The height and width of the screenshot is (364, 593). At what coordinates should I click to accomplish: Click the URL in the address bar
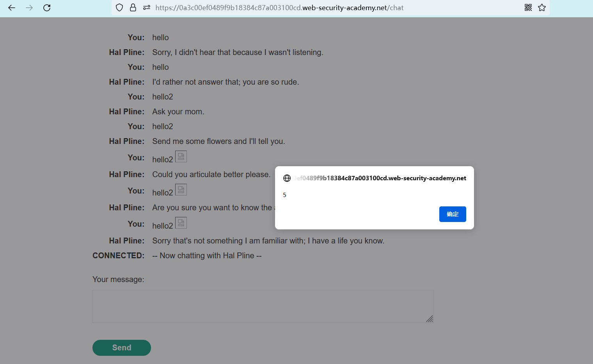(279, 8)
